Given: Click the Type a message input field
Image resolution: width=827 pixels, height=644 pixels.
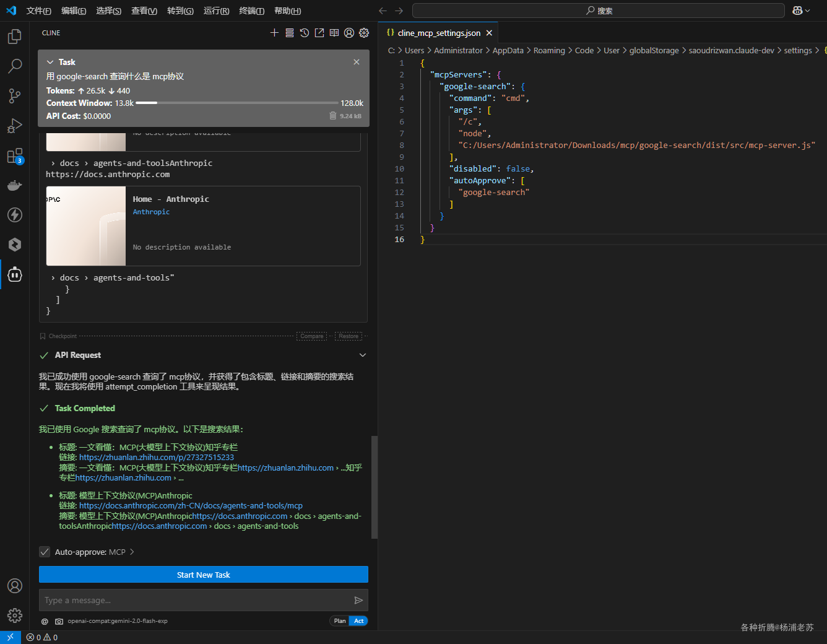Looking at the screenshot, I should point(195,600).
